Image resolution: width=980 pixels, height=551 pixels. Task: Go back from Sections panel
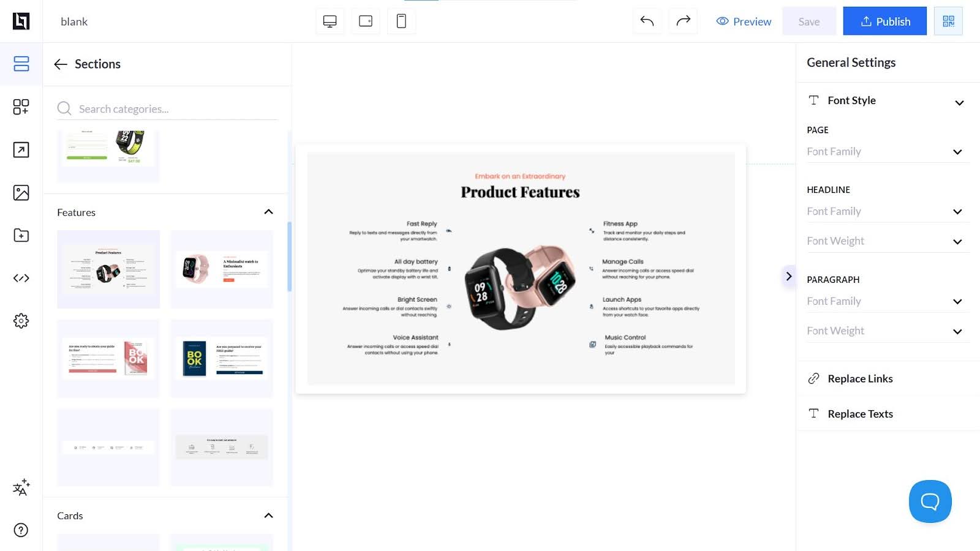tap(61, 64)
